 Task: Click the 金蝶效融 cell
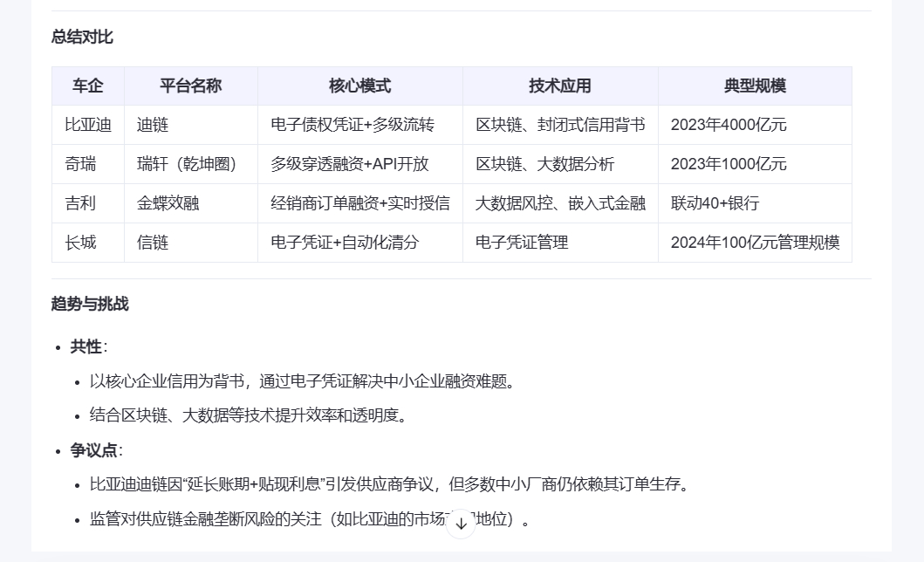pyautogui.click(x=191, y=203)
